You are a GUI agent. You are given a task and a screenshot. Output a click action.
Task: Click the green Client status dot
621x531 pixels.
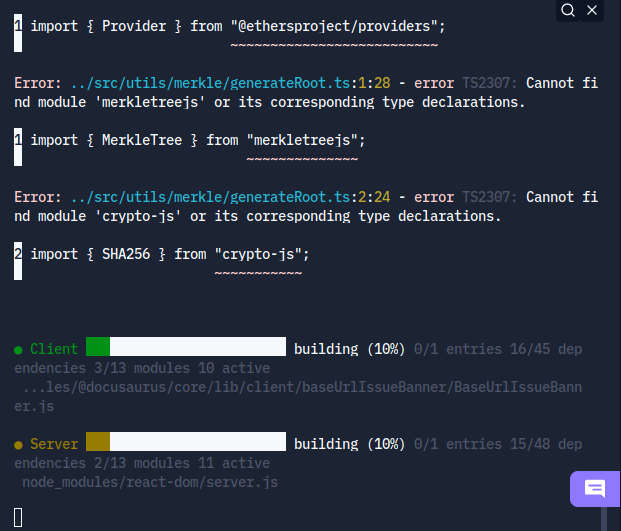click(18, 350)
